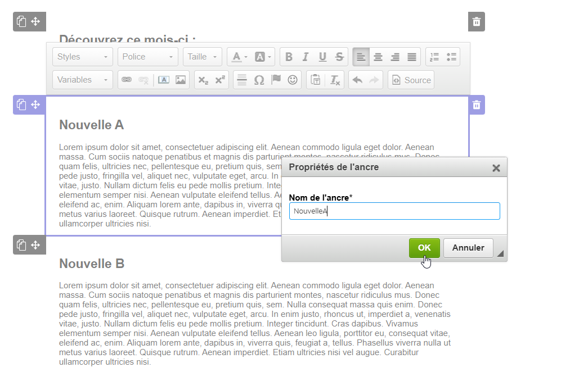Viewport: 588px width, 372px height.
Task: Confirm the anchor with OK
Action: pos(424,248)
